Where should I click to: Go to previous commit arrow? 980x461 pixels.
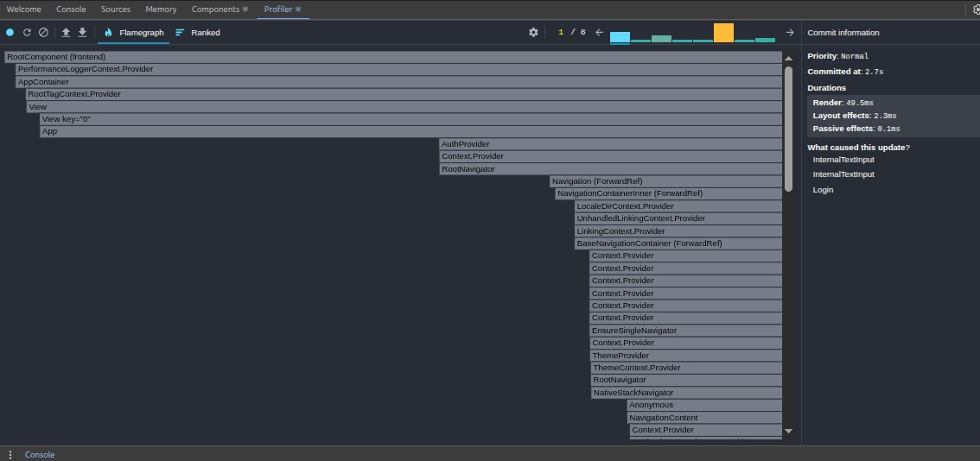(600, 33)
